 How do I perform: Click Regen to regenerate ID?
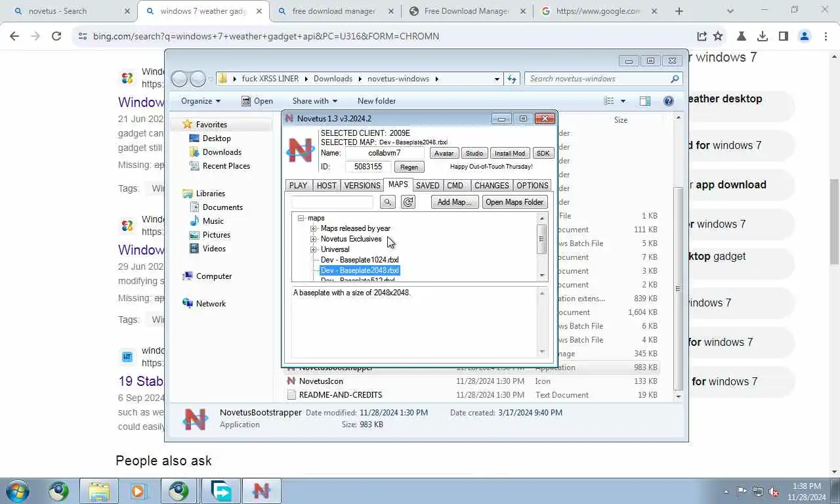tap(409, 167)
